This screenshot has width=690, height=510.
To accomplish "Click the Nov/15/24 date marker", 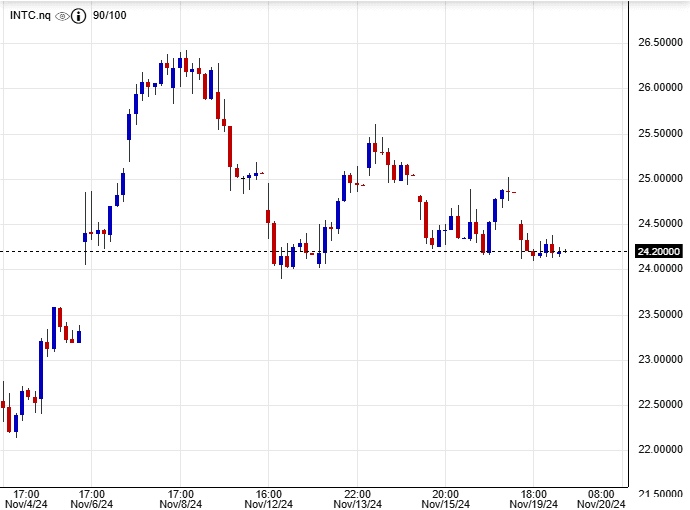I will [446, 504].
